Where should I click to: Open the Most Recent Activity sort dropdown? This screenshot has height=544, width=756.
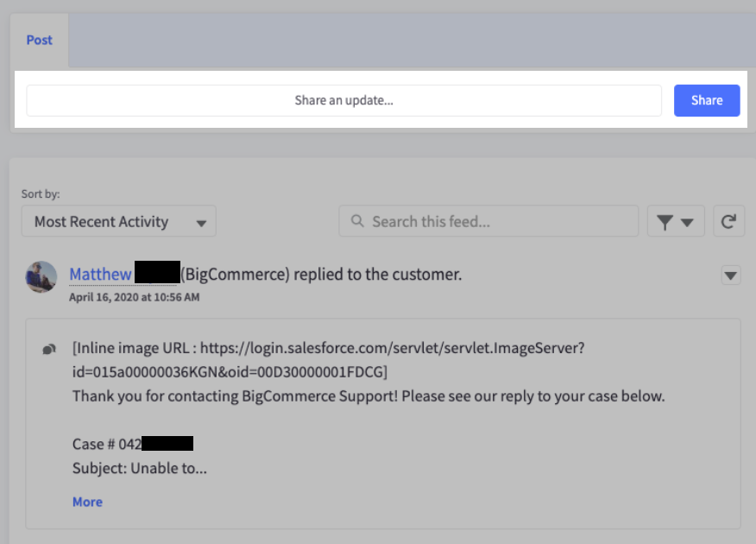pos(118,221)
